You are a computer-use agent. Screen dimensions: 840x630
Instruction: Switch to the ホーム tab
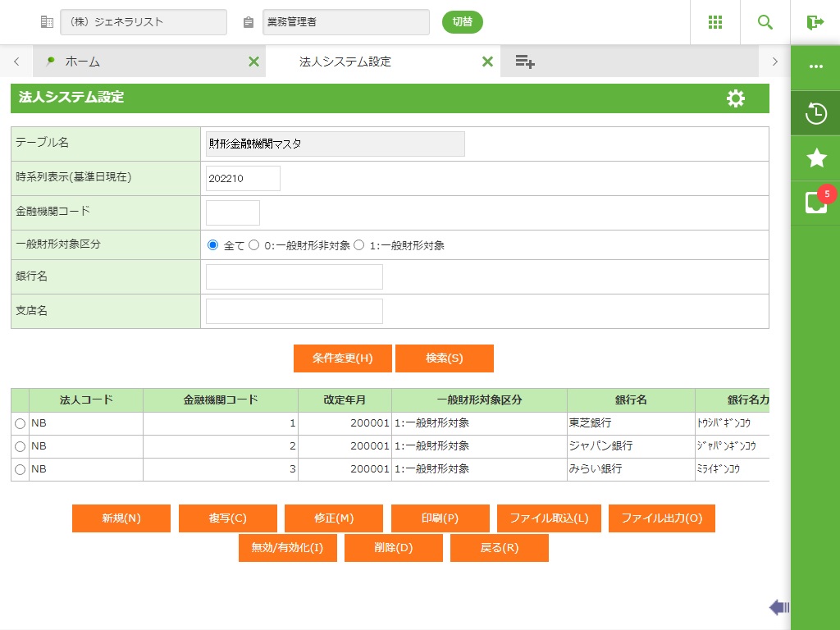[x=82, y=62]
